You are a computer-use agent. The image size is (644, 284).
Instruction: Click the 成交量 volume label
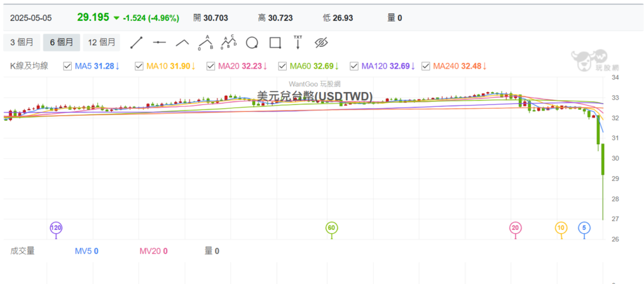[x=23, y=251]
